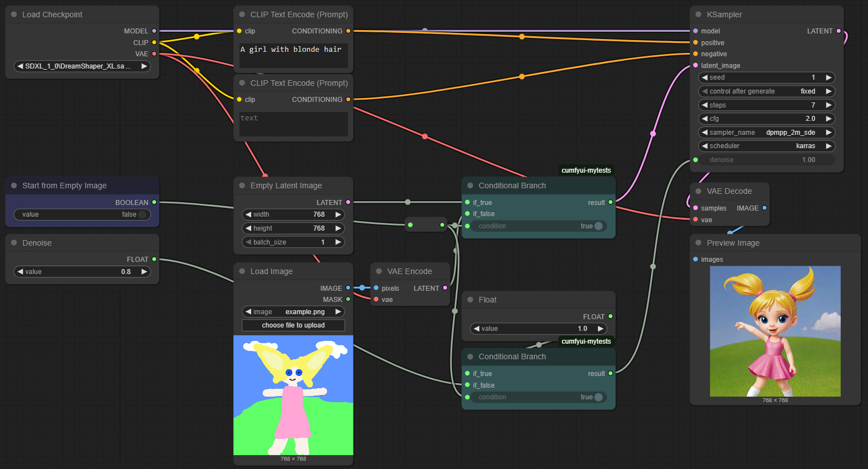Screen dimensions: 868x469
Task: Decrease cfg value using left arrow
Action: [x=705, y=119]
